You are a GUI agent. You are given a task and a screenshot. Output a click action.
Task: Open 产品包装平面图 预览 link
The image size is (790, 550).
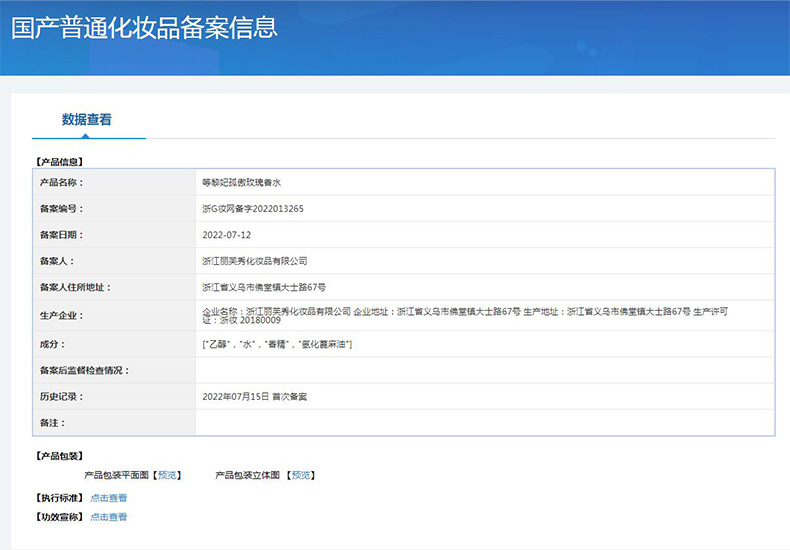click(x=167, y=475)
